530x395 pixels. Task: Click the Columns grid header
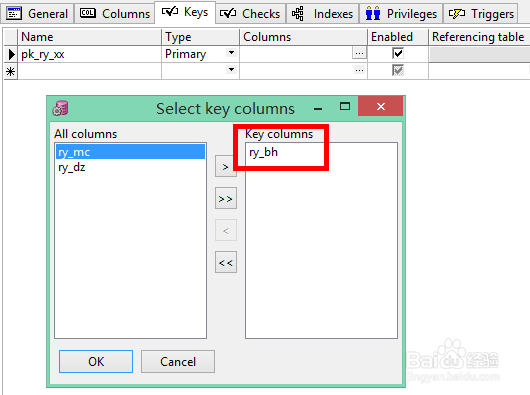point(304,37)
